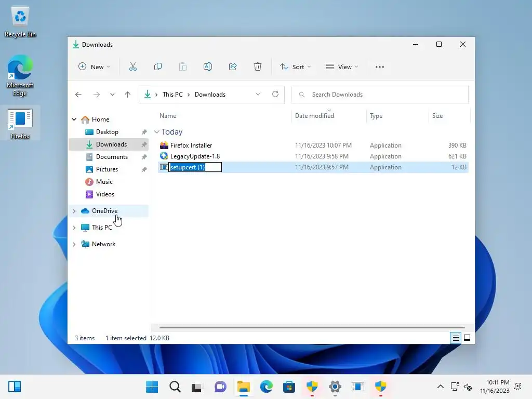Open the Sort dropdown menu
The width and height of the screenshot is (532, 399).
point(295,67)
